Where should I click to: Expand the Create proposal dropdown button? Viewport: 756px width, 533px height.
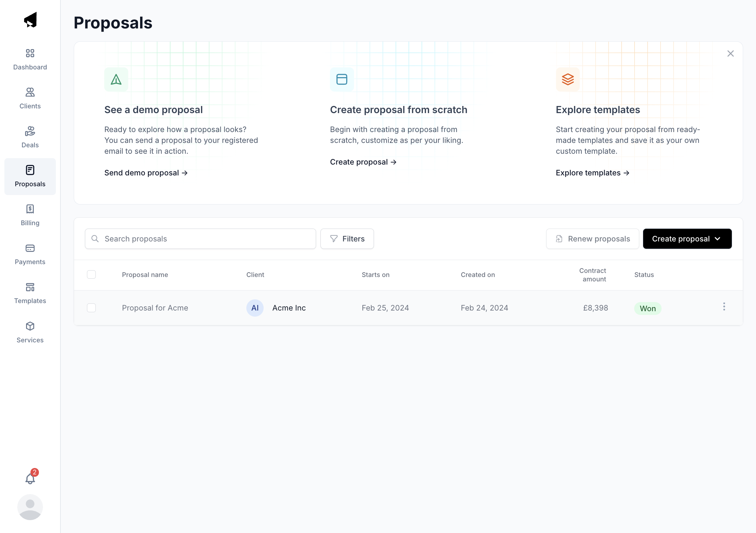pyautogui.click(x=687, y=239)
